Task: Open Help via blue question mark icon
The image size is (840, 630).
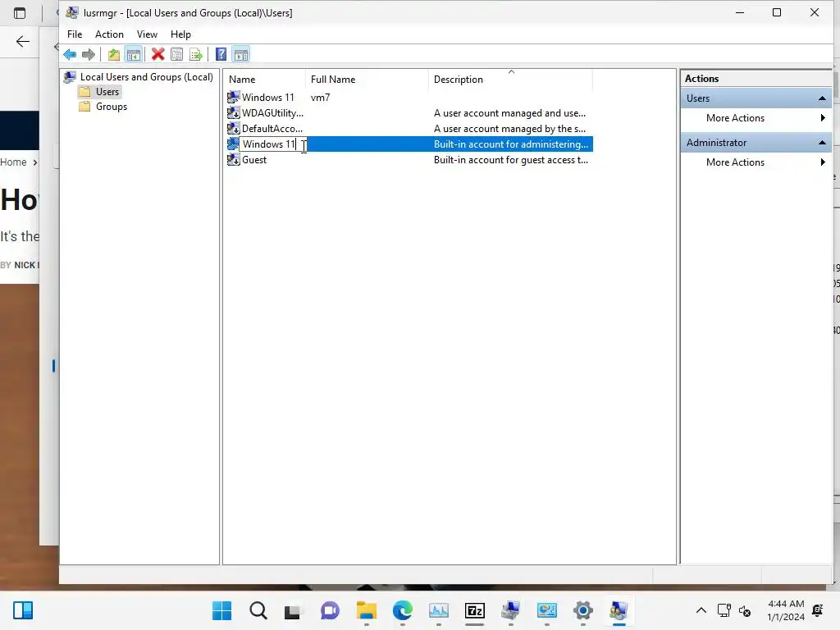Action: point(221,54)
